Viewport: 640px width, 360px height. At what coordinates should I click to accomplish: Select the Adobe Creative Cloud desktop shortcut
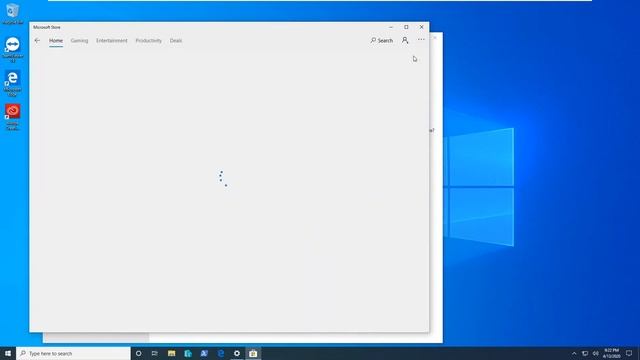[13, 117]
